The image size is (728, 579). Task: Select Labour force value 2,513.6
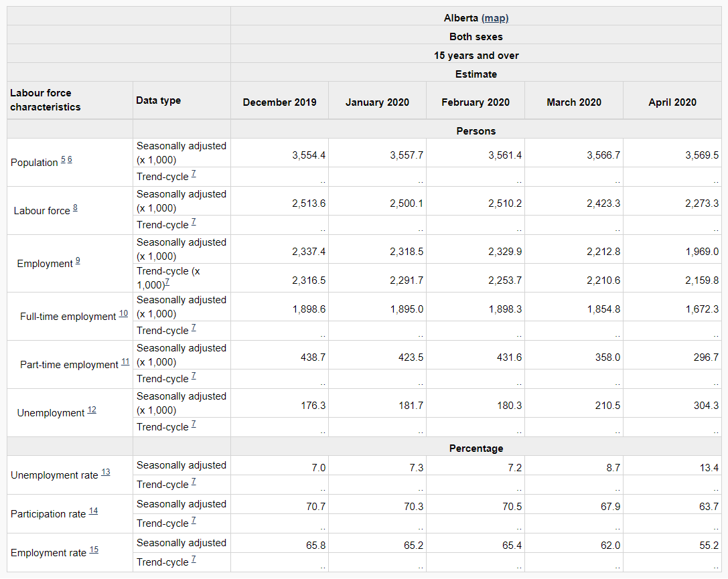pos(309,203)
